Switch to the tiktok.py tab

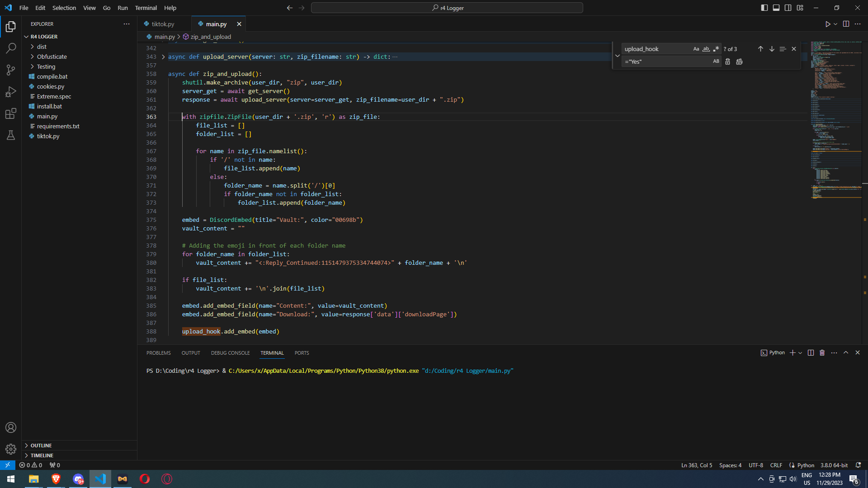[163, 24]
